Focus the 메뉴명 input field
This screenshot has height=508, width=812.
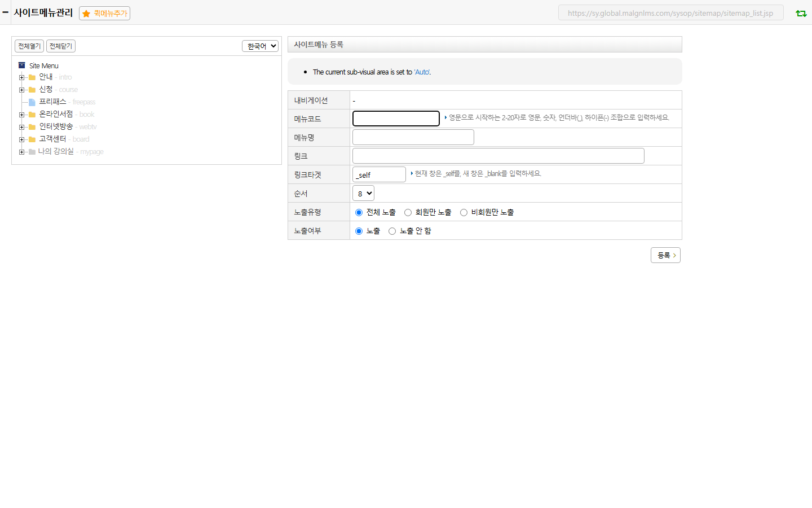(413, 137)
